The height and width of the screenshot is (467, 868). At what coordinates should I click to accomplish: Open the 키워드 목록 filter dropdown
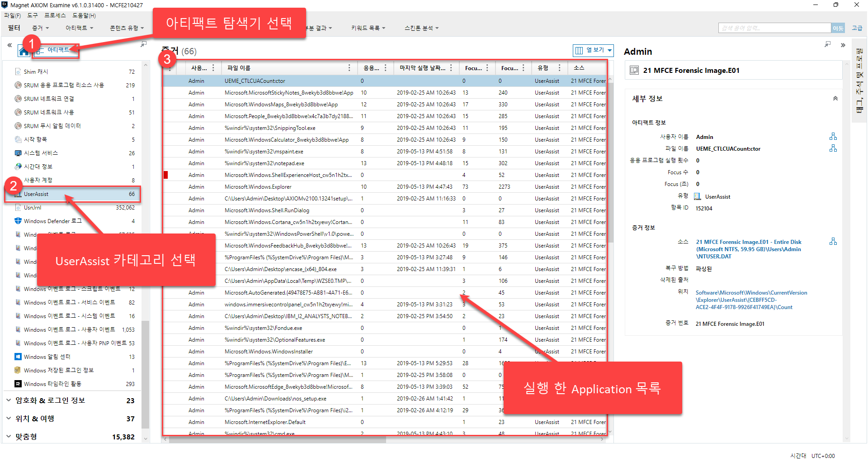click(368, 28)
